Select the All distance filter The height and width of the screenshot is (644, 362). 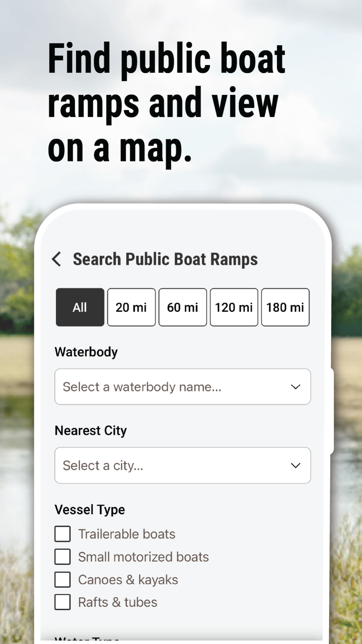pyautogui.click(x=80, y=307)
